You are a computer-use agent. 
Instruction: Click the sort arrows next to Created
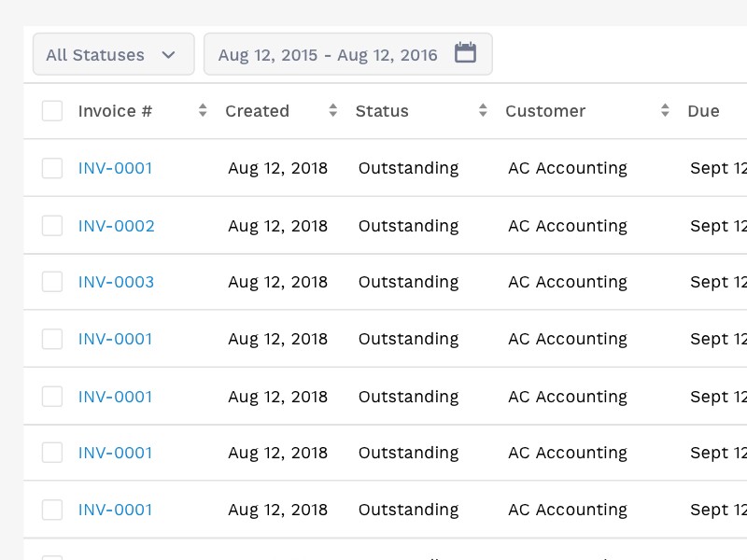(332, 110)
